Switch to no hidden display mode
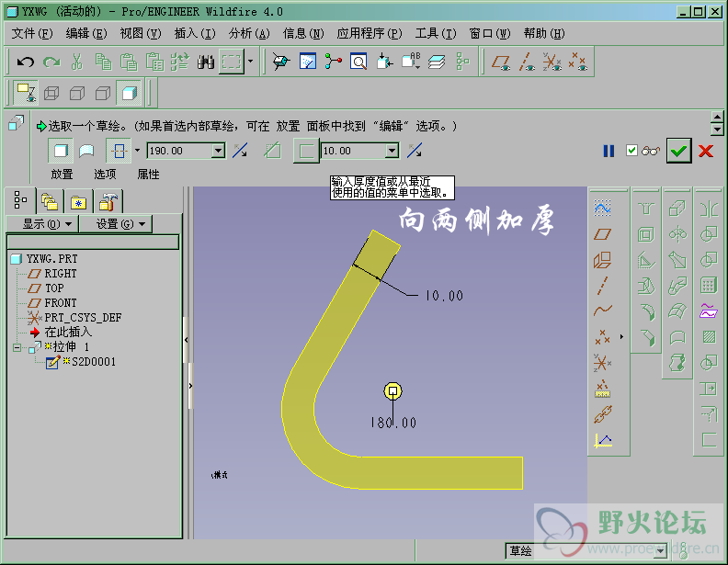 pos(103,93)
